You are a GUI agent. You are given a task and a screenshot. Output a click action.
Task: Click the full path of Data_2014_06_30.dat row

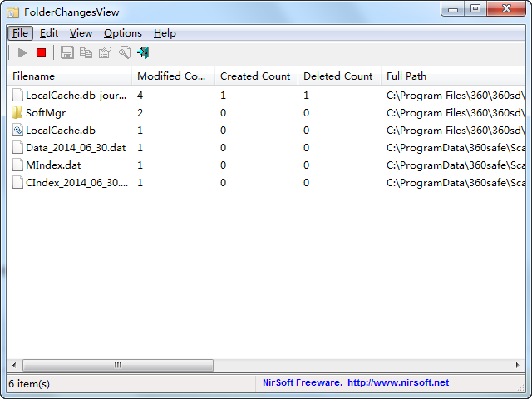456,148
